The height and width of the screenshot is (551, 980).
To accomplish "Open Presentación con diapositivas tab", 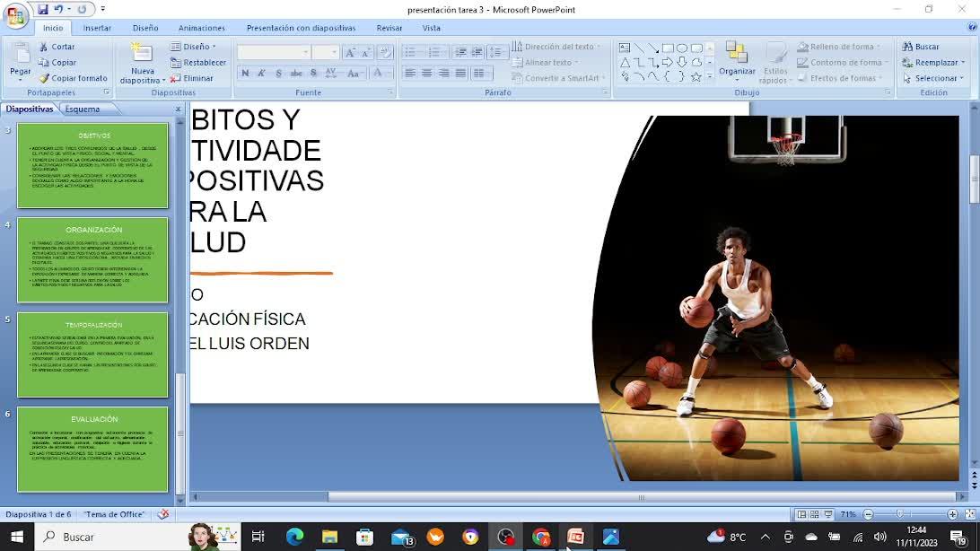I will pos(301,28).
